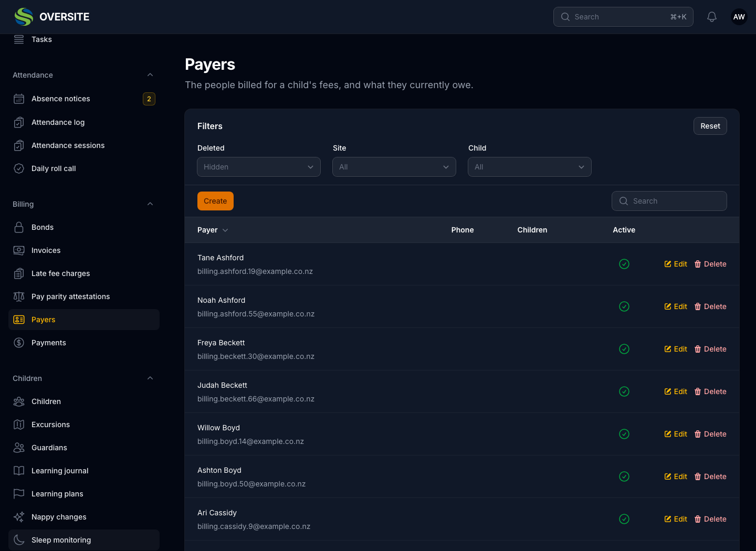
Task: Click the Learning plans flag icon
Action: (19, 494)
